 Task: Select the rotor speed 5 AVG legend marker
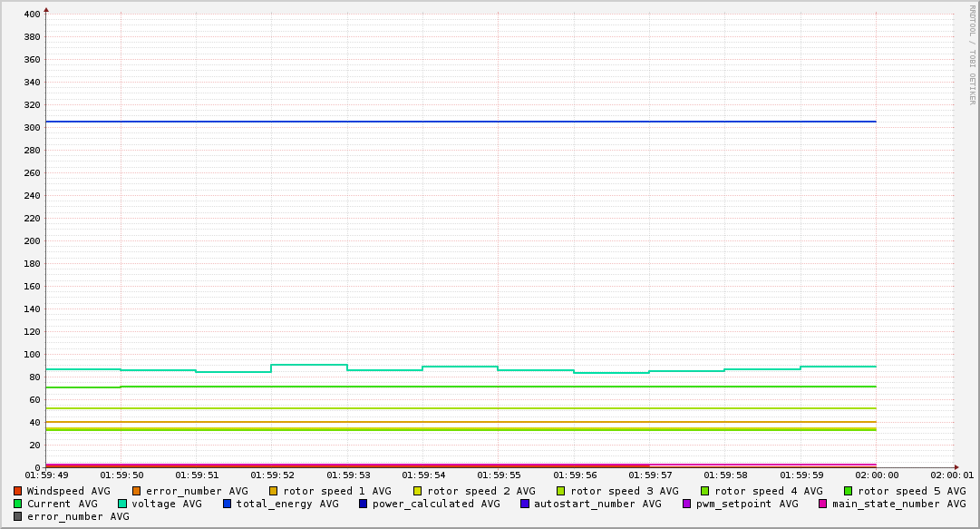[849, 491]
